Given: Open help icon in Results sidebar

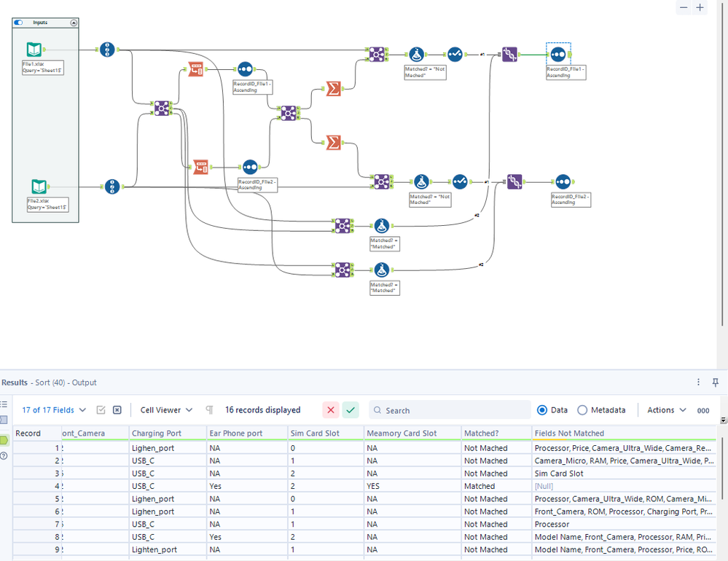Looking at the screenshot, I should 4,455.
